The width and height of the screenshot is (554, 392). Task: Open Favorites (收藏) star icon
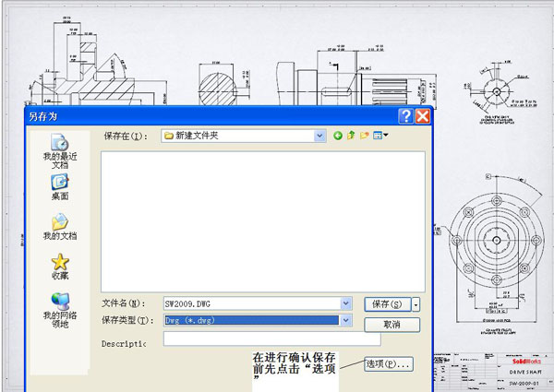(x=60, y=267)
